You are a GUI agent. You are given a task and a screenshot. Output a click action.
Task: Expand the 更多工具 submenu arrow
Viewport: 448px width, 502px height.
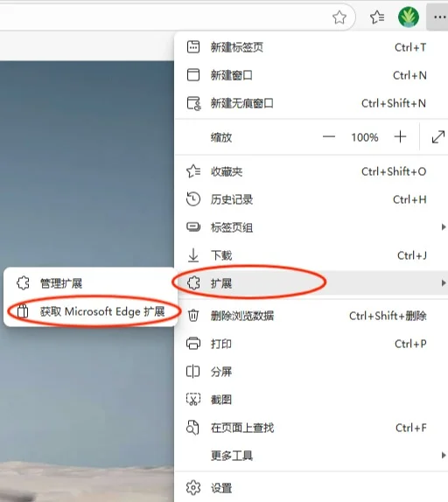(444, 455)
